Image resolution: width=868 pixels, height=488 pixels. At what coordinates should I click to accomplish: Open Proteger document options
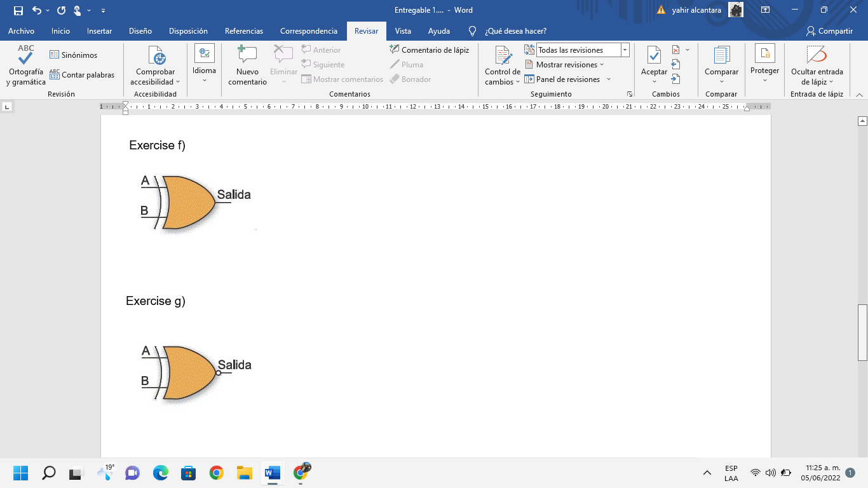(764, 64)
